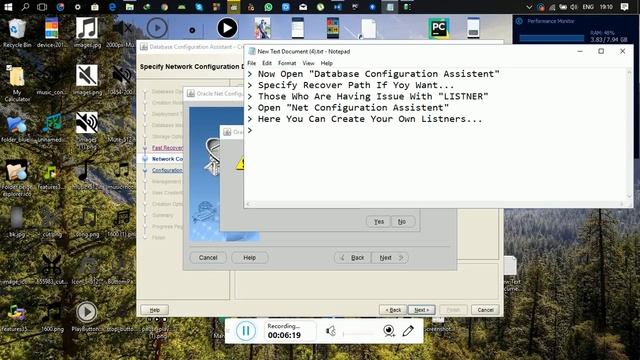This screenshot has height=360, width=640.
Task: Open Notepad File menu
Action: [x=251, y=63]
